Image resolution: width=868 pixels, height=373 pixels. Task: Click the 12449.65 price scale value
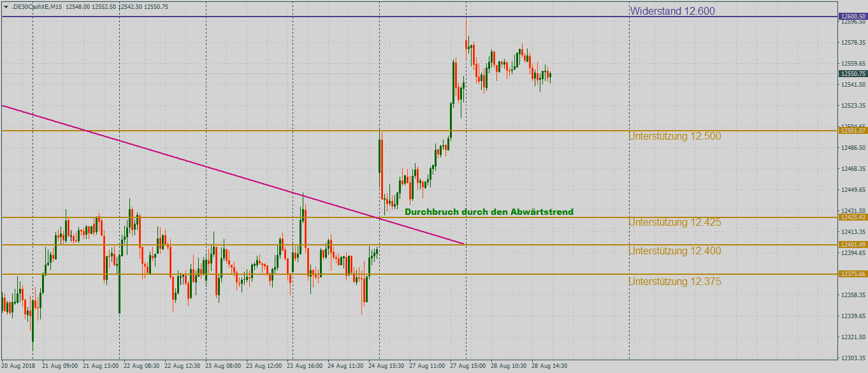[x=853, y=190]
